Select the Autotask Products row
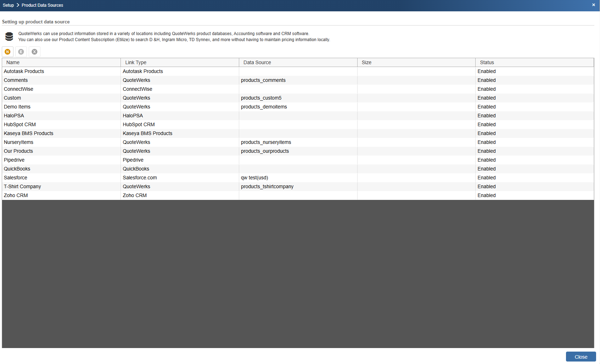The width and height of the screenshot is (600, 364). (298, 71)
